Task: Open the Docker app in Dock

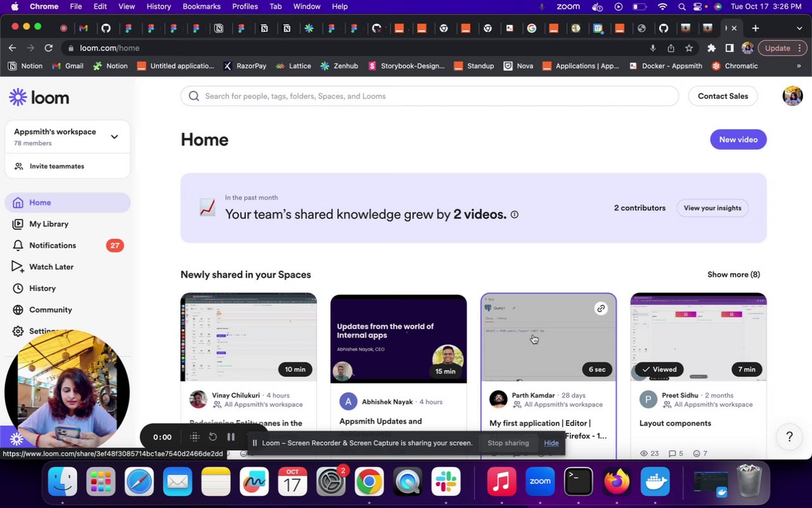Action: click(655, 482)
